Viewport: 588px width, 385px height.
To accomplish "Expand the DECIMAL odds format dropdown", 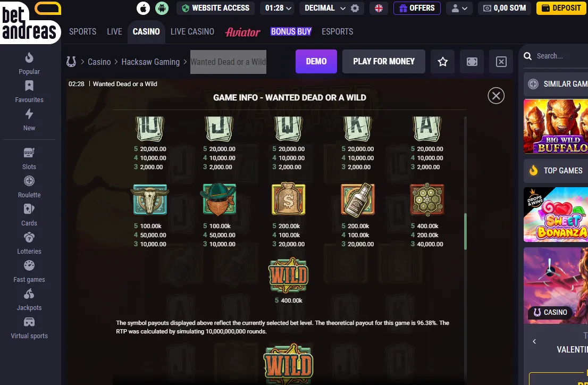I will [325, 8].
